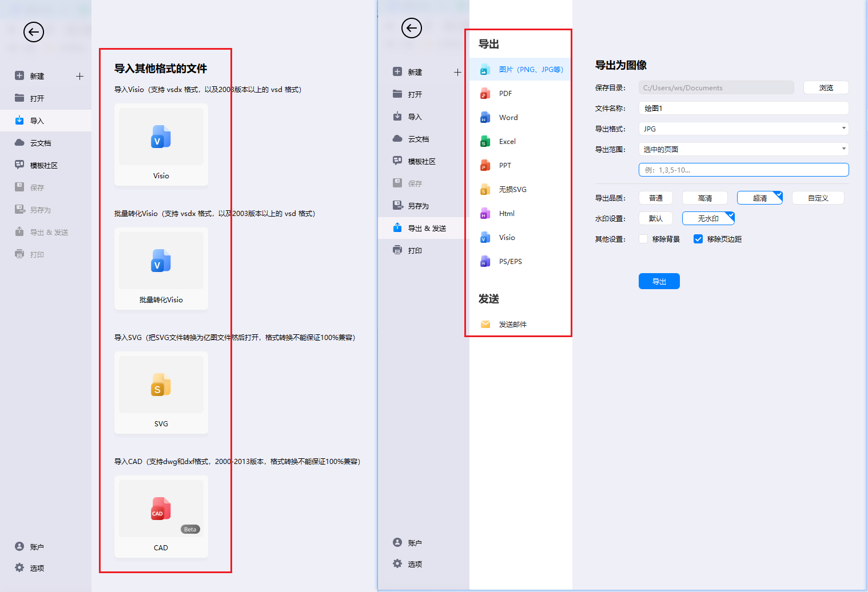Click the page range input field
Viewport: 868px width, 592px height.
pos(744,170)
